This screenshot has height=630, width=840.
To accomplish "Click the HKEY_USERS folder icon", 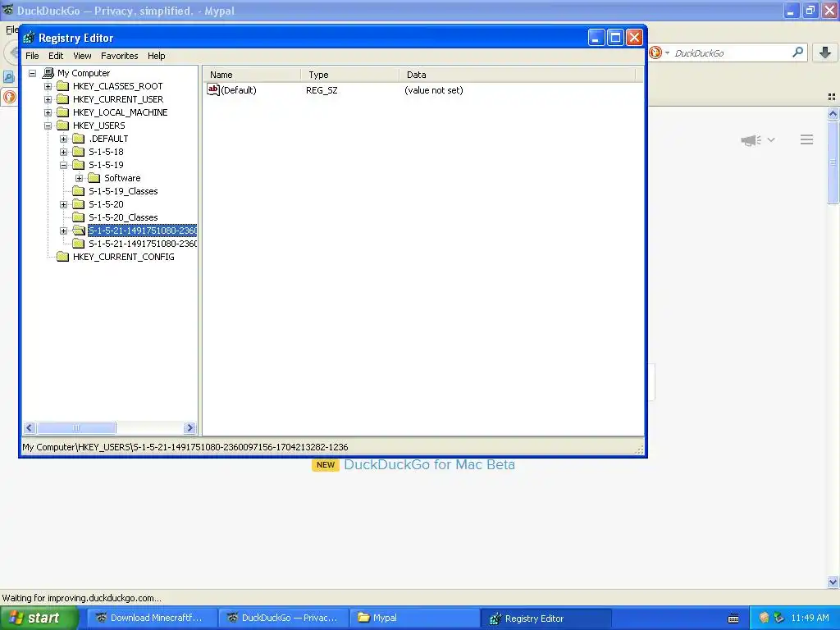I will click(x=62, y=126).
